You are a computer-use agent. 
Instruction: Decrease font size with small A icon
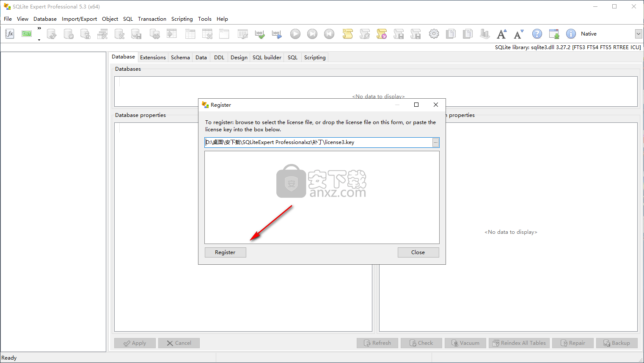click(x=519, y=34)
